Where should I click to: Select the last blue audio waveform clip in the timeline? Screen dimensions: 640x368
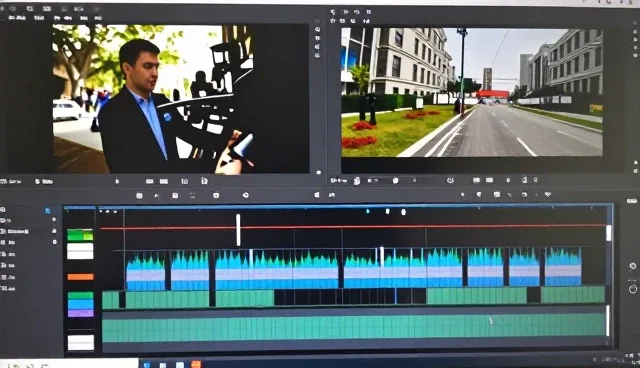click(563, 266)
